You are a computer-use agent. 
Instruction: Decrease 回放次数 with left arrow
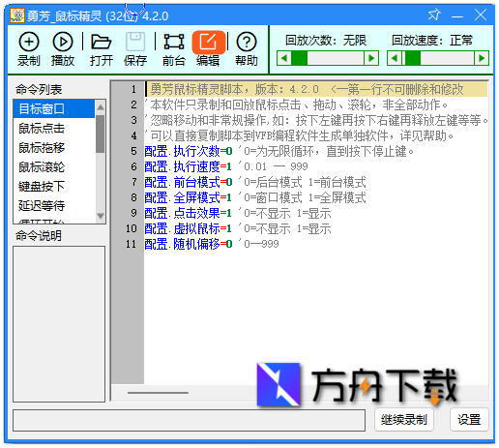[284, 58]
